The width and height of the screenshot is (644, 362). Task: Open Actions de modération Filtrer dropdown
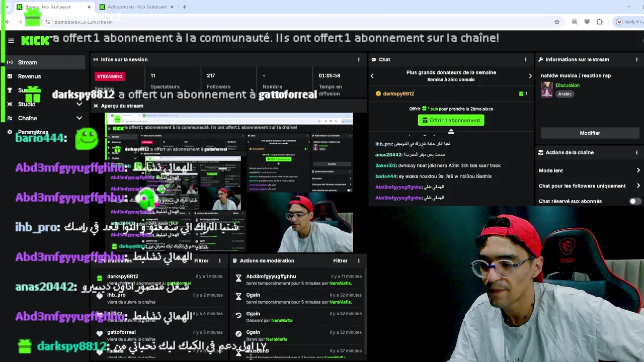pos(340,260)
